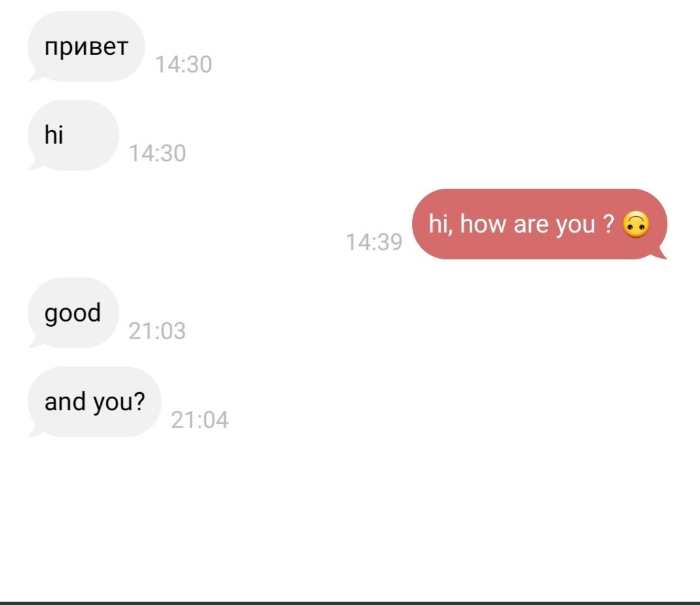Click the 14:30 timestamp beside 'hi'
This screenshot has width=700, height=605.
(x=157, y=154)
